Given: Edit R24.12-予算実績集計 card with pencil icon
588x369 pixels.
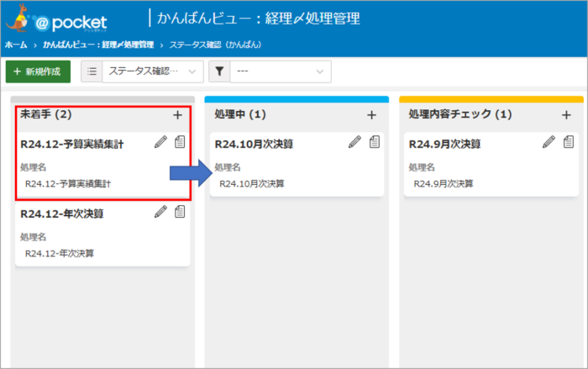Looking at the screenshot, I should (x=161, y=142).
